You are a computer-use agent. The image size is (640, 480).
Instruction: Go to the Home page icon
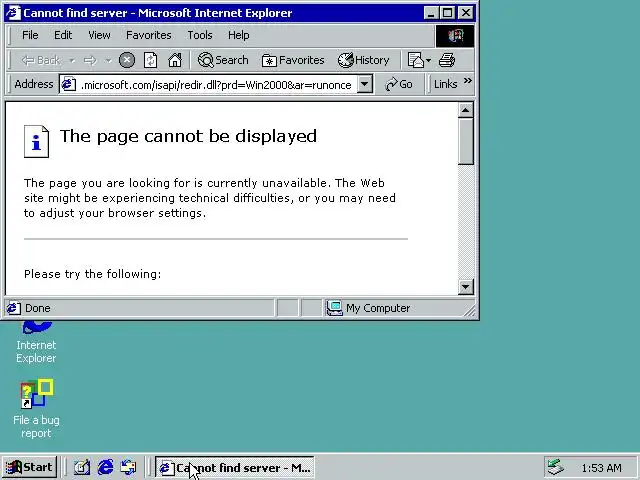175,60
